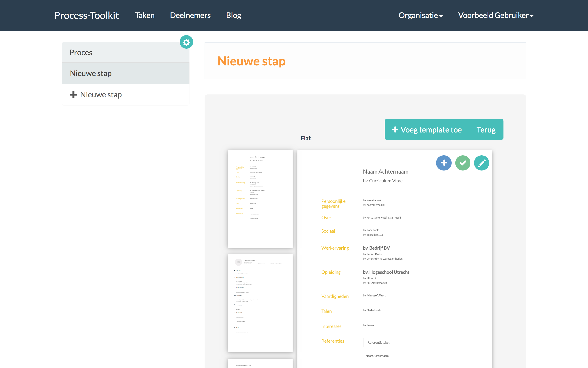Click the bv. Lezen interest text

tap(368, 325)
